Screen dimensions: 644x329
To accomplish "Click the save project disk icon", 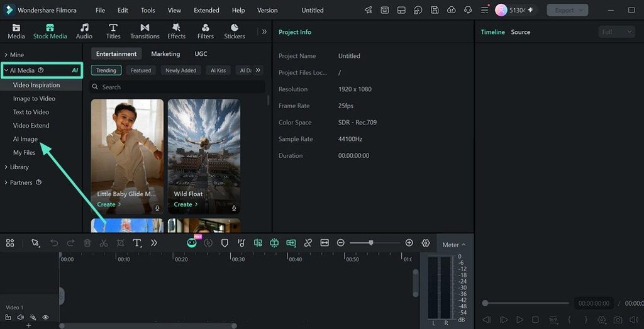I will (x=435, y=10).
